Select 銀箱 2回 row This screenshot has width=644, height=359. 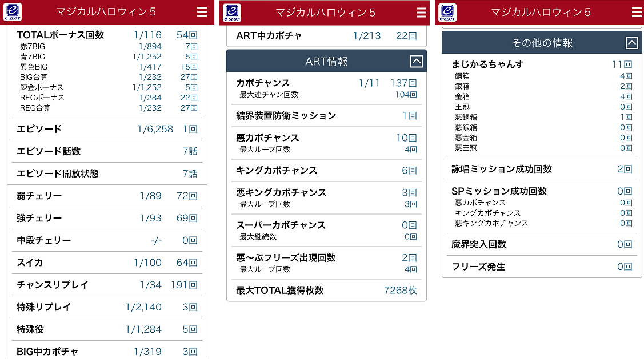point(542,86)
